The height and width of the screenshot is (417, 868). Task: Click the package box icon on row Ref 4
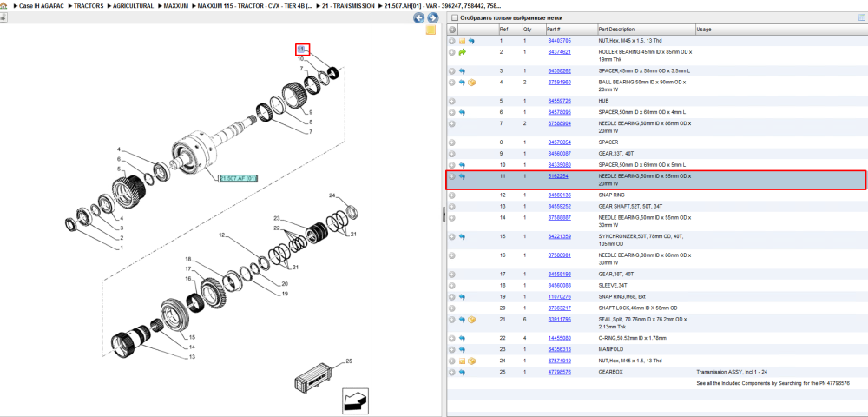point(471,83)
